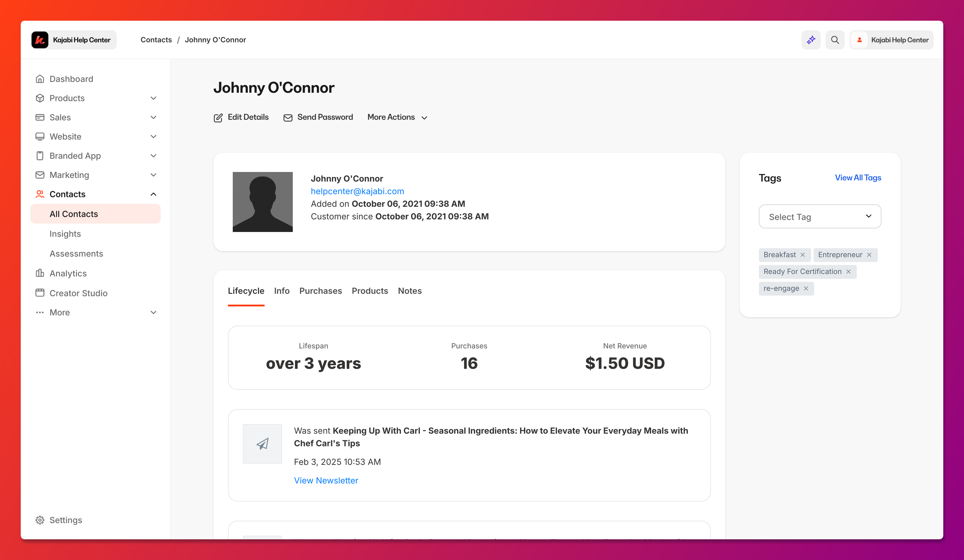Image resolution: width=964 pixels, height=560 pixels.
Task: Remove the Breakfast tag
Action: 802,255
